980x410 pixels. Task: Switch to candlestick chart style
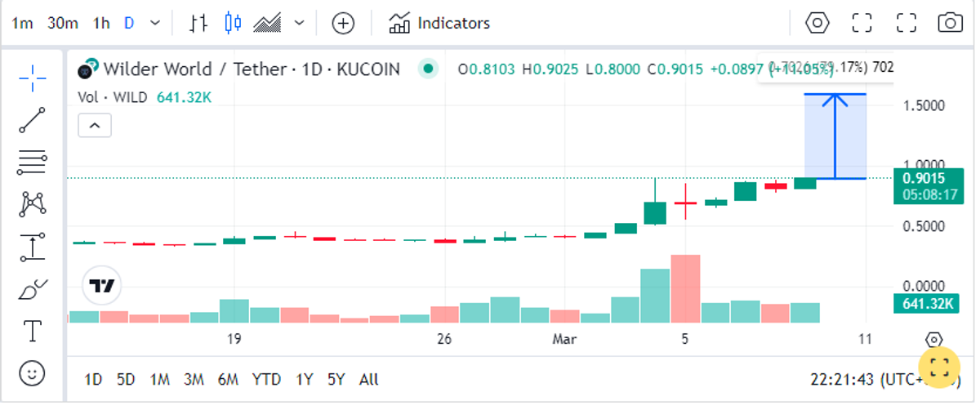tap(233, 24)
